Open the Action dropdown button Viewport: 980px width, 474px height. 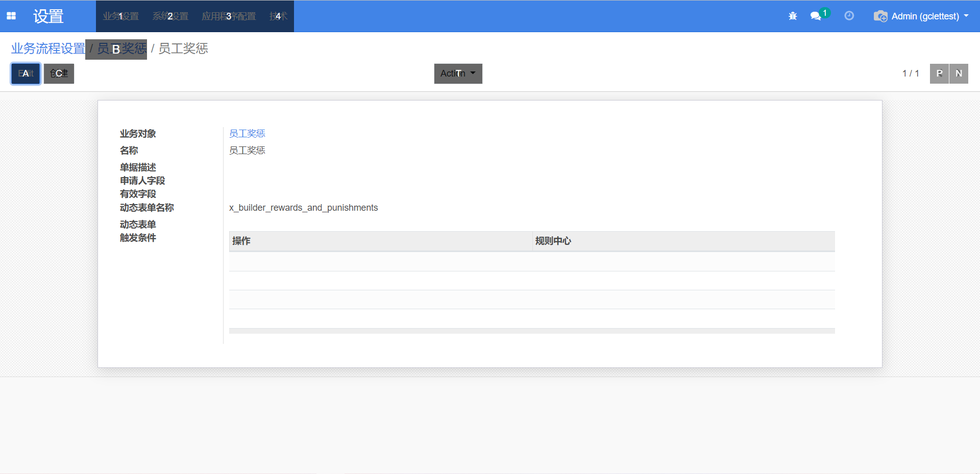tap(458, 73)
